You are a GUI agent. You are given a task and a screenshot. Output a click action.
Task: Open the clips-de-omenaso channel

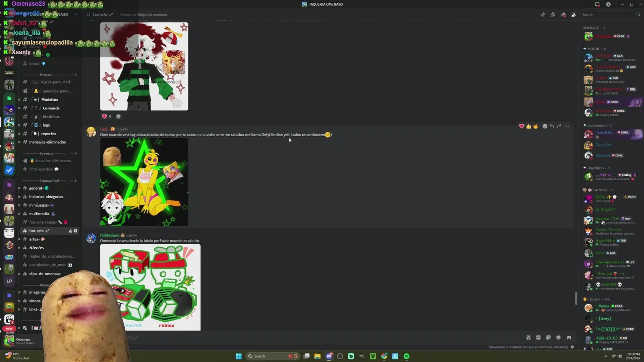click(49, 274)
